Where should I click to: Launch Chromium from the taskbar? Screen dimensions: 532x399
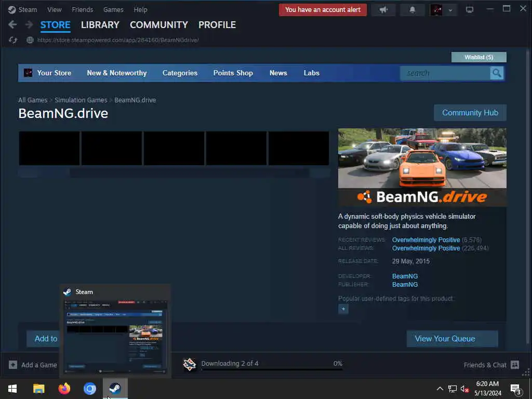(x=90, y=389)
